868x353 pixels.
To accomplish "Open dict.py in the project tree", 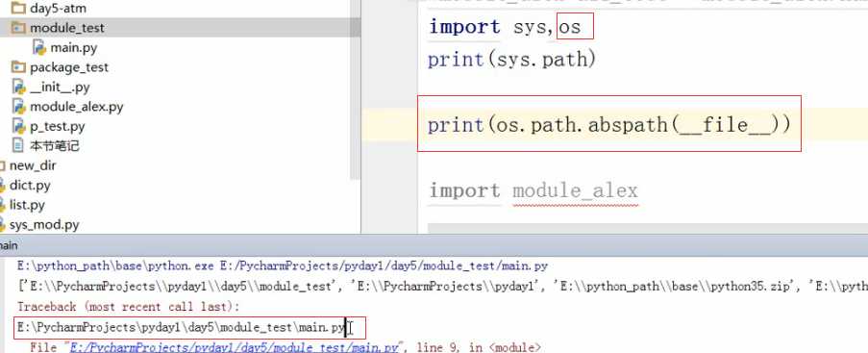I will 30,185.
